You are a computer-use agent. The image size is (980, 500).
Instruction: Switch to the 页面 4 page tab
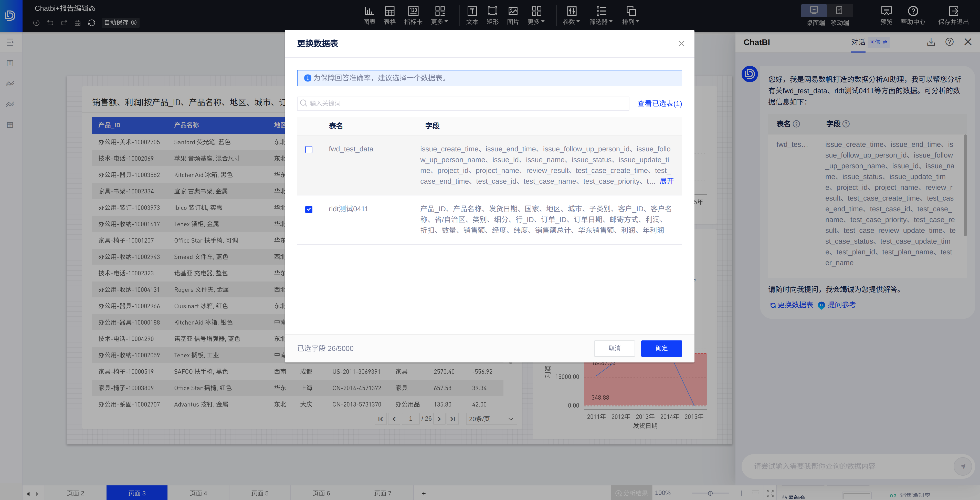coord(198,493)
